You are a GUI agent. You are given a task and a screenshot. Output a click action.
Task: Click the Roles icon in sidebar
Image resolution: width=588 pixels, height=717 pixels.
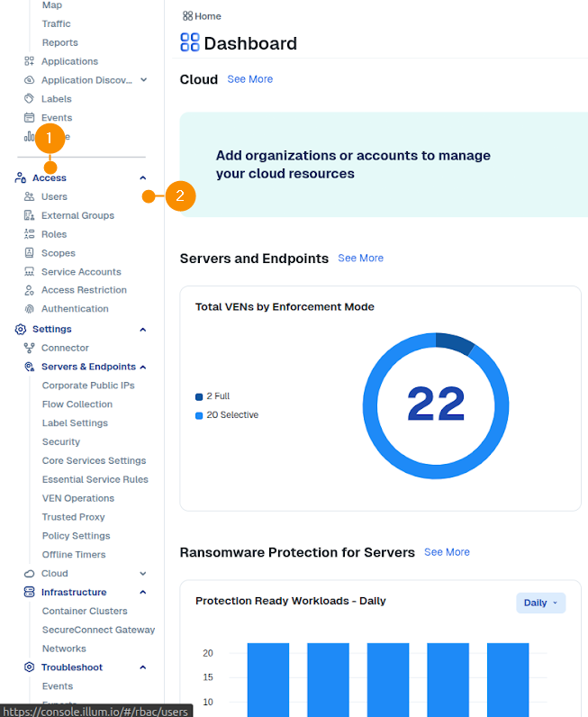coord(30,234)
